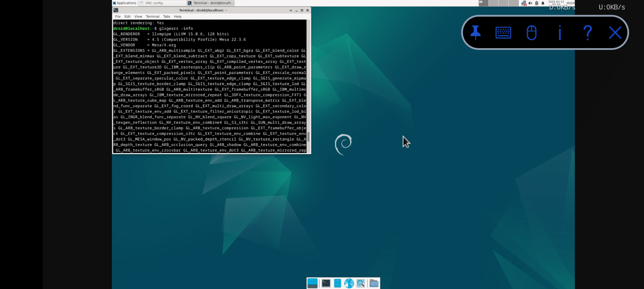Open the file manager folder icon in dock
The image size is (644, 289).
pos(374,283)
